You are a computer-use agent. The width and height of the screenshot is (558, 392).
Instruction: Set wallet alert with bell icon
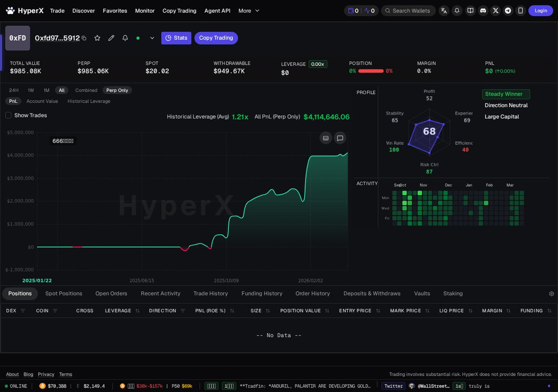tap(125, 38)
